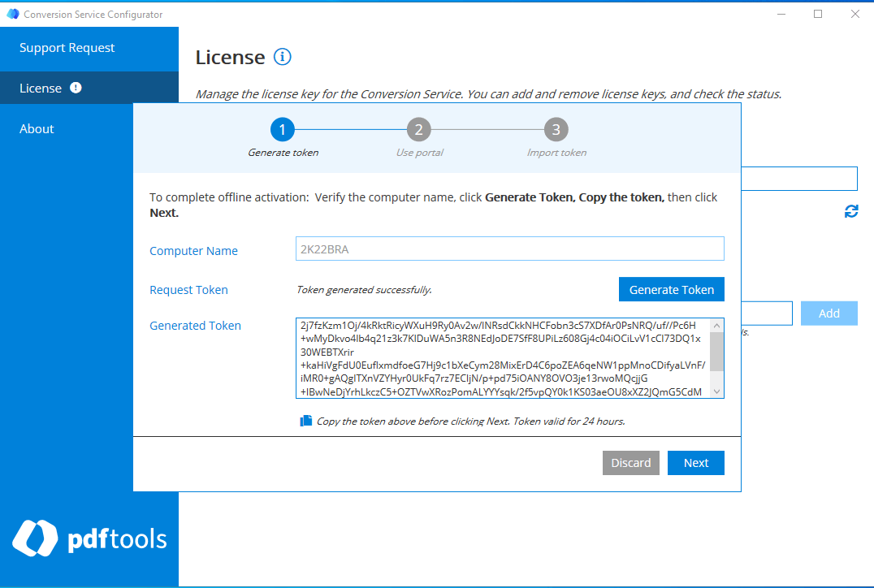
Task: Click the refresh license status icon
Action: (851, 211)
